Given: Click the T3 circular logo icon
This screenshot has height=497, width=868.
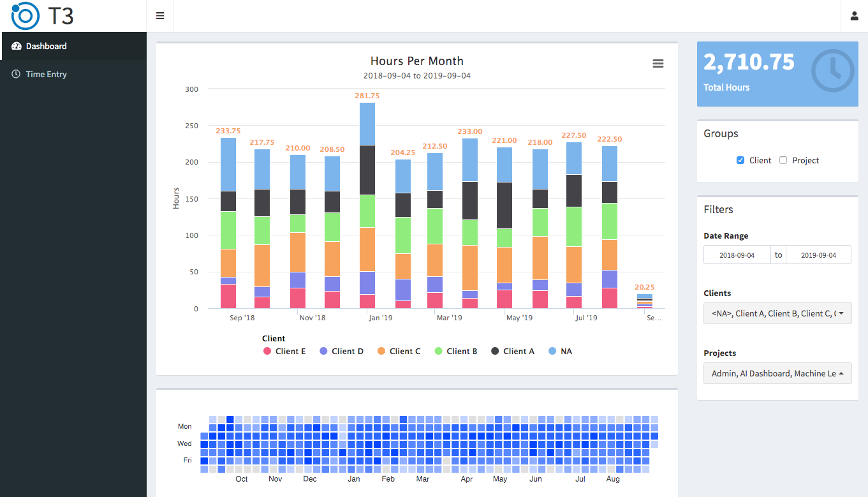Looking at the screenshot, I should click(26, 16).
